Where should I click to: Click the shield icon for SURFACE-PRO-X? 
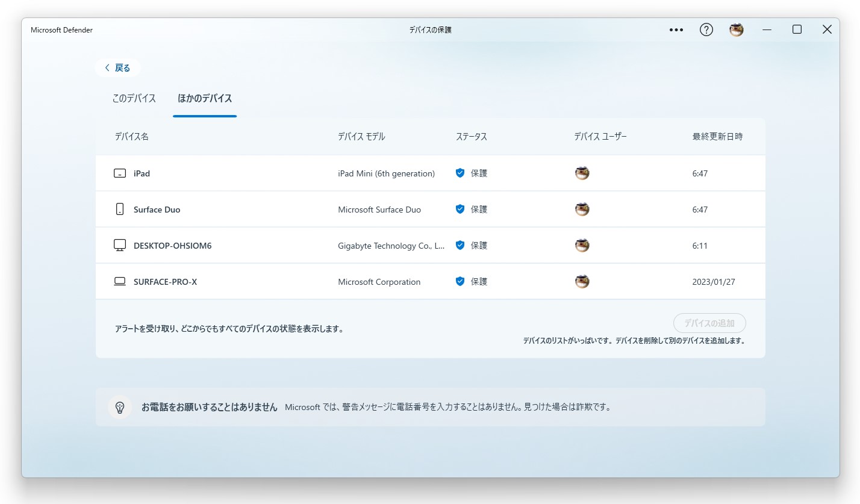tap(460, 281)
